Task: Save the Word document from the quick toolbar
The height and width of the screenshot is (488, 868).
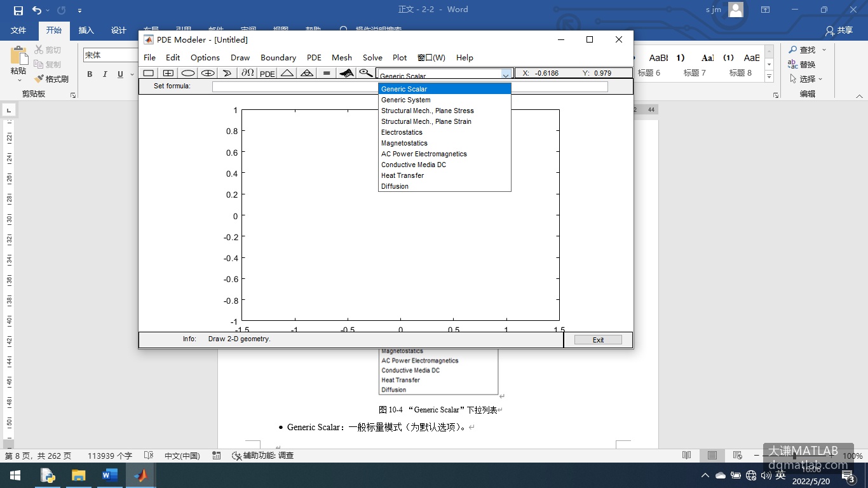Action: [18, 10]
